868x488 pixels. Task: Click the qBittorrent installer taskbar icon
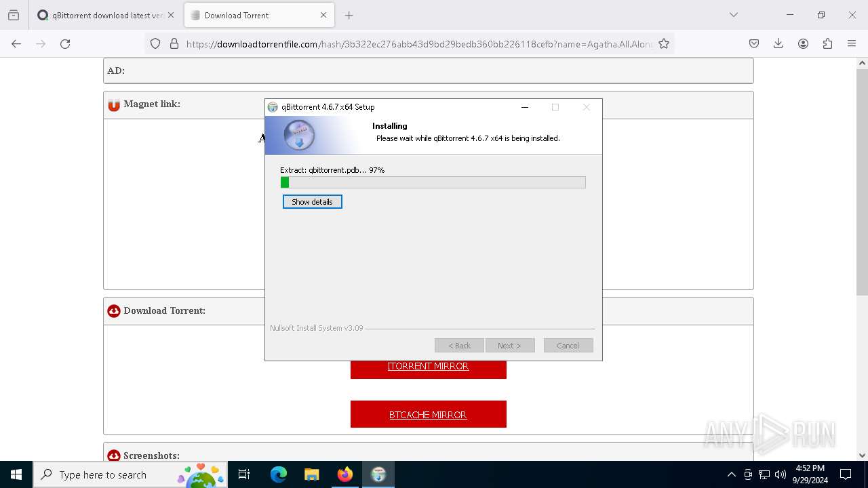coord(378,474)
